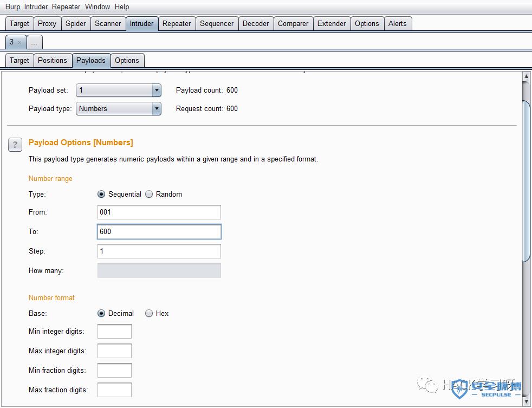Switch to the Comparer tab
This screenshot has height=408, width=532.
click(x=293, y=23)
